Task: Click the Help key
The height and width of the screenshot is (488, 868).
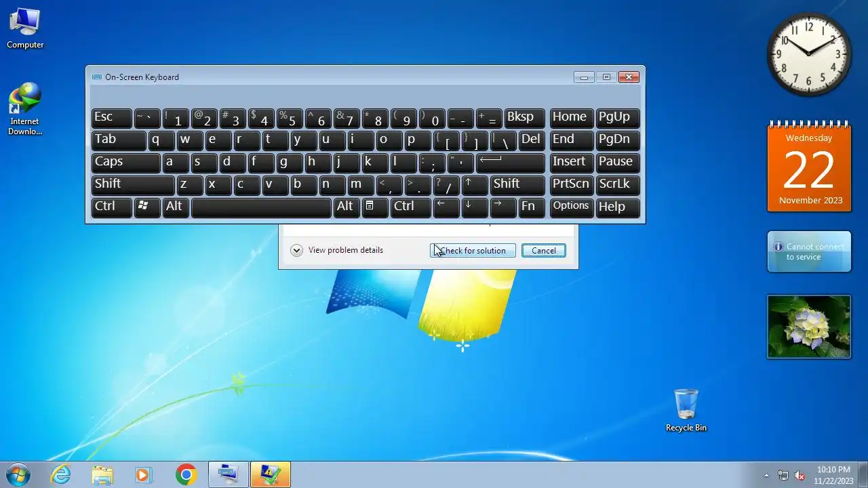Action: point(617,207)
